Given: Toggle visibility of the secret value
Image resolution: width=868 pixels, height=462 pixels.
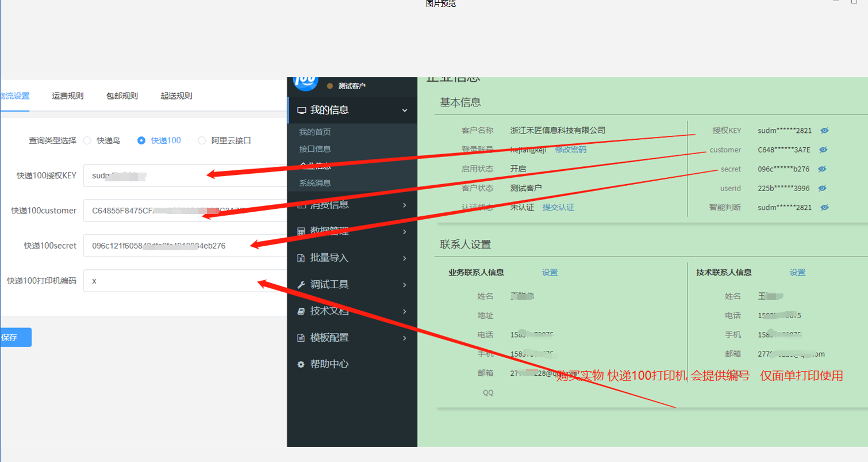Looking at the screenshot, I should 822,169.
